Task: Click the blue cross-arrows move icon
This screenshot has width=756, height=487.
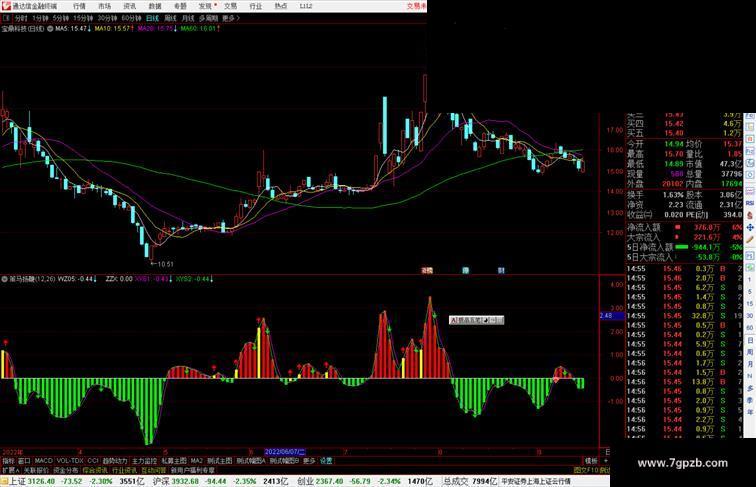Action: pyautogui.click(x=750, y=228)
